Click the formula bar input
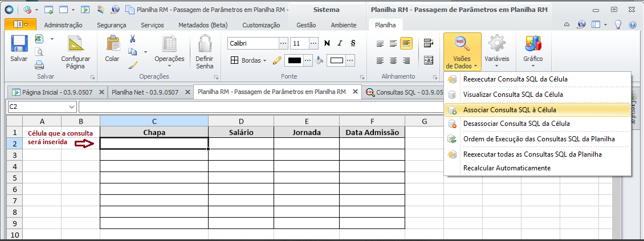Viewport: 644px width, 241px height. [261, 107]
